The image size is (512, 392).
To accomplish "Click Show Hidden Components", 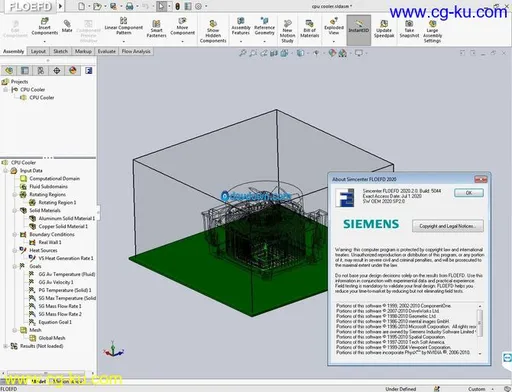I will (213, 31).
